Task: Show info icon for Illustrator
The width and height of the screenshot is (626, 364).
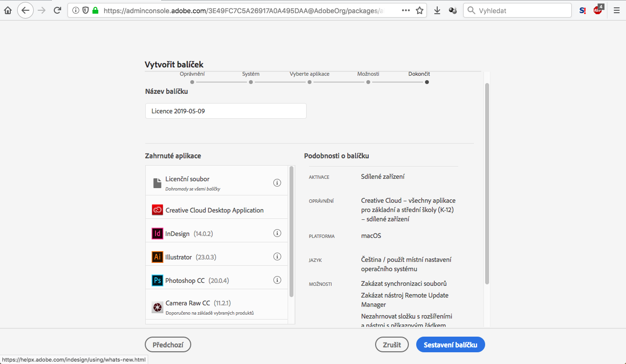Action: [x=277, y=257]
